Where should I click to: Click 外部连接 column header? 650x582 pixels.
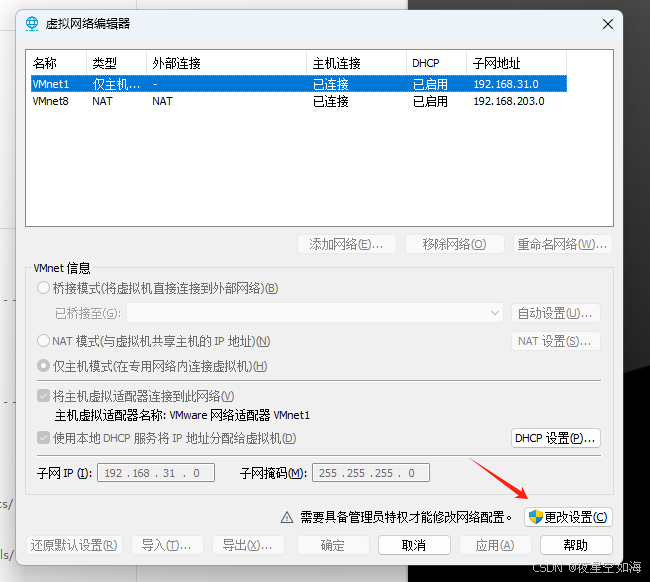(x=226, y=63)
